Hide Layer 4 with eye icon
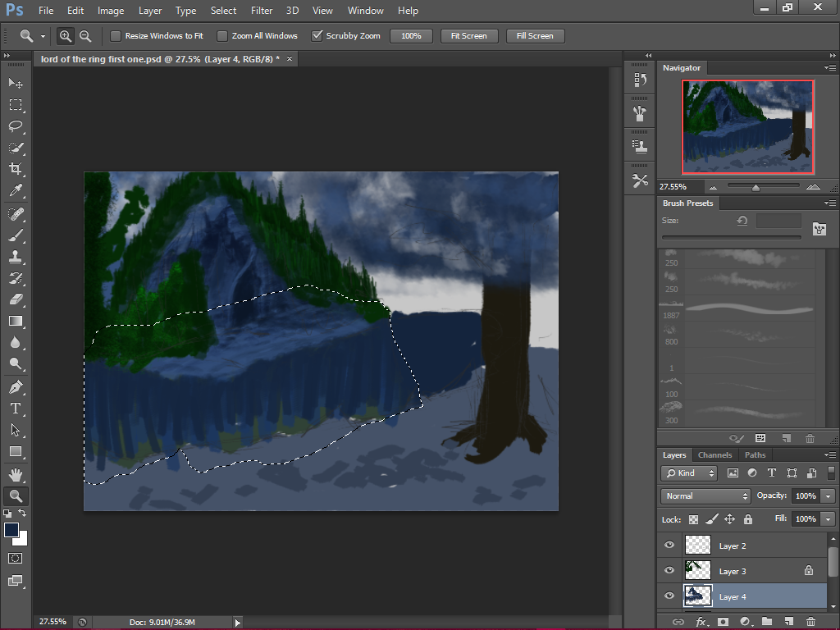The image size is (840, 630). (669, 596)
